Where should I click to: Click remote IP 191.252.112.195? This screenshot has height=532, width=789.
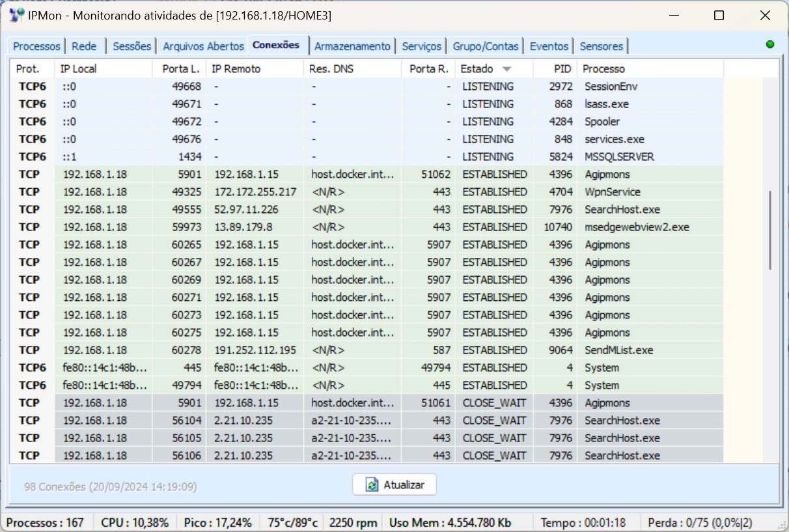255,350
